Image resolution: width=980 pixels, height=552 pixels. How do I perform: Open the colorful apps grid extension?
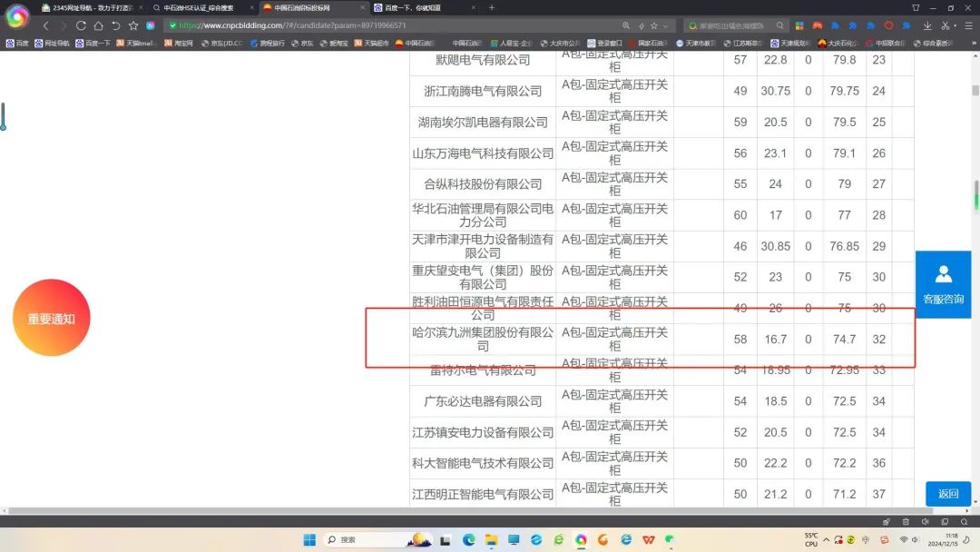click(x=799, y=25)
